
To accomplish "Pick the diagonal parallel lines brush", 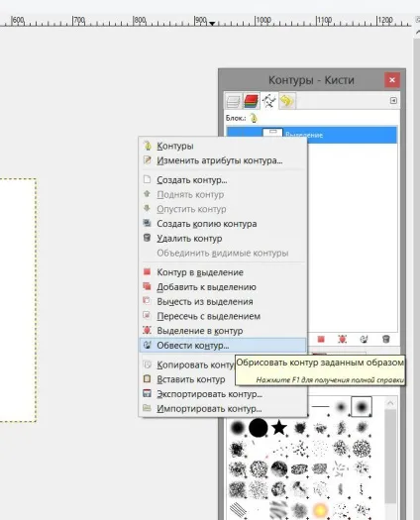I will tap(238, 510).
